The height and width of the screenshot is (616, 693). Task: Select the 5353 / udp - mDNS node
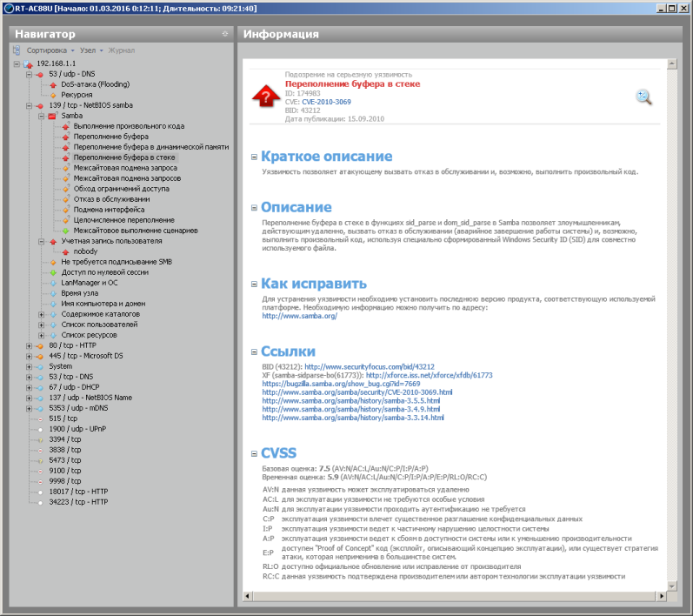78,409
